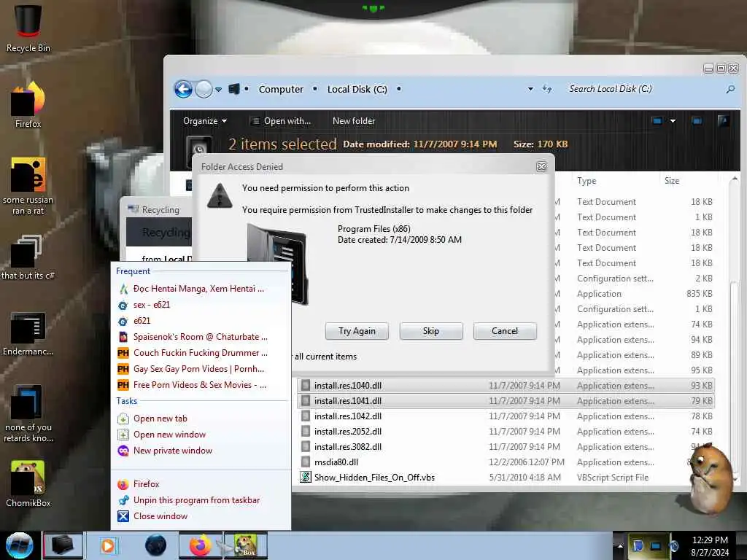
Task: Click the dark globe taskbar icon
Action: tap(156, 545)
